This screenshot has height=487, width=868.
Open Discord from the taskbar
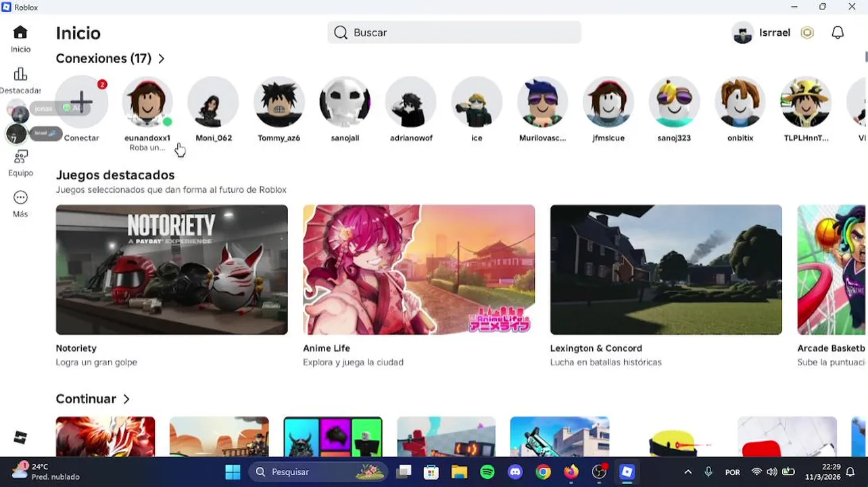515,472
